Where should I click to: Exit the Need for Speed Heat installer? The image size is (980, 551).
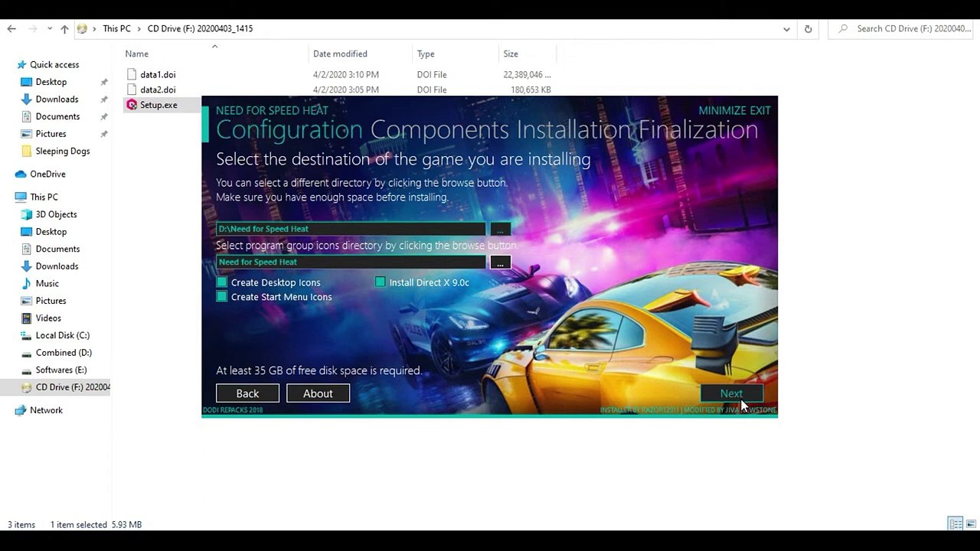click(x=760, y=110)
